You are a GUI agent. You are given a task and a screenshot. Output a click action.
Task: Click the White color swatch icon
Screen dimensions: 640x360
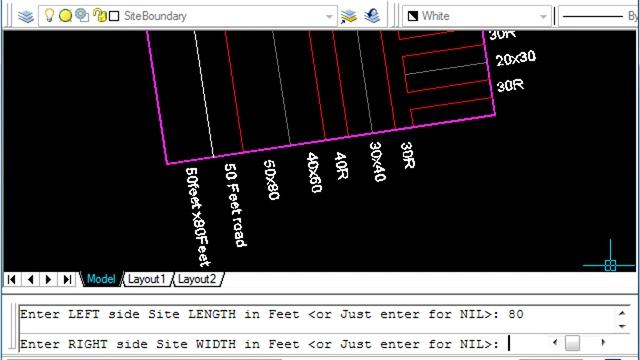[413, 16]
